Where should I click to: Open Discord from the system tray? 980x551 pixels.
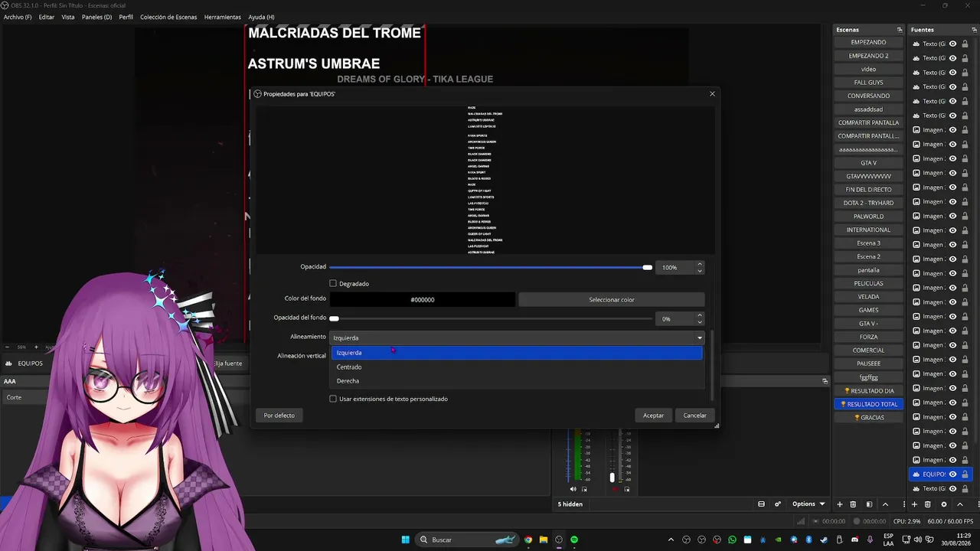point(854,540)
